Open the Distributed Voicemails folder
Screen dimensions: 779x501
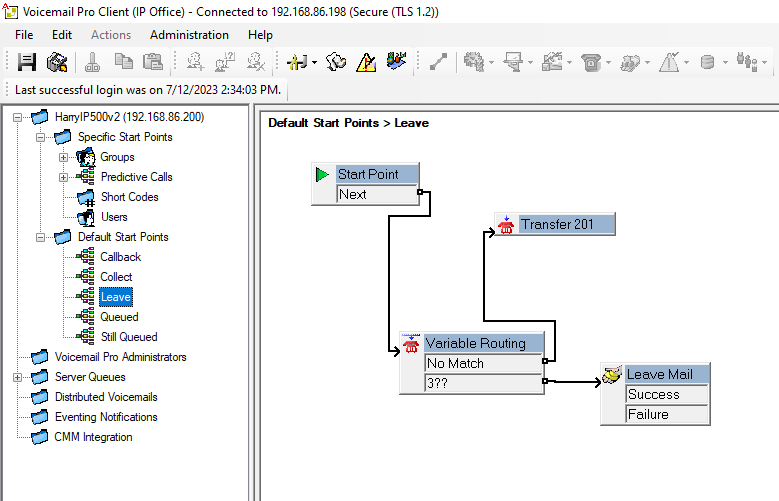[x=106, y=397]
